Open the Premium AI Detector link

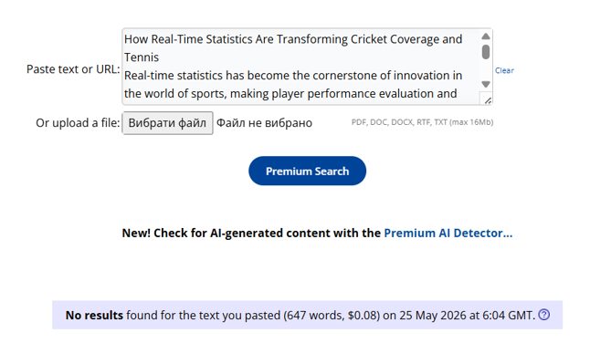coord(448,234)
